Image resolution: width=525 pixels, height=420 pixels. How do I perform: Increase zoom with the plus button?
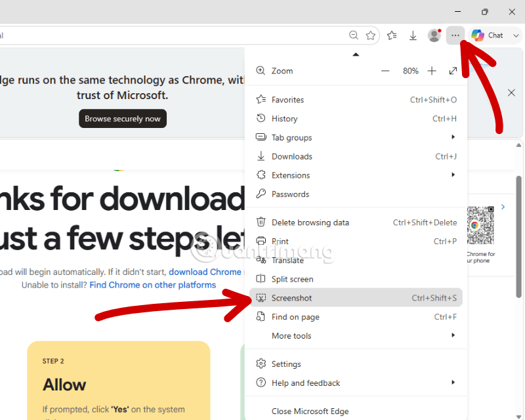pos(432,71)
